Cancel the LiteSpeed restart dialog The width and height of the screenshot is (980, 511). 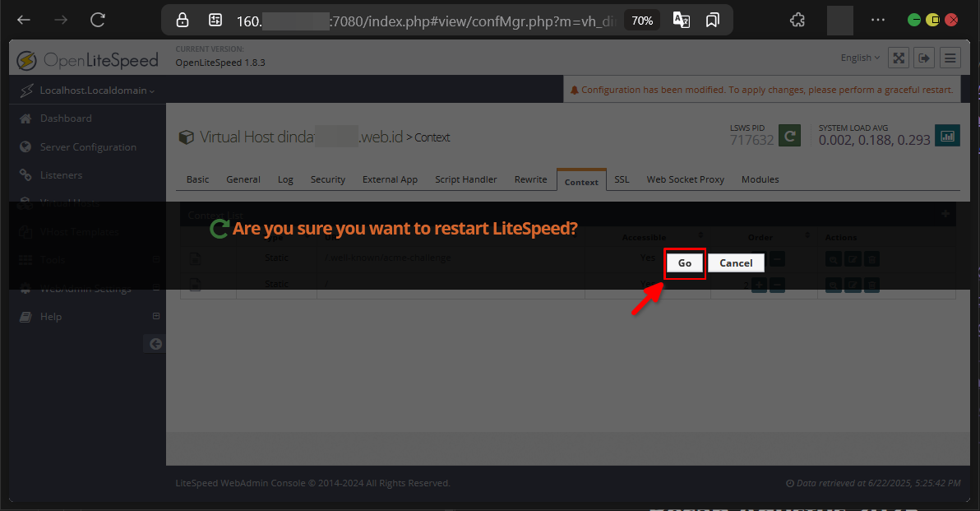[x=736, y=263]
